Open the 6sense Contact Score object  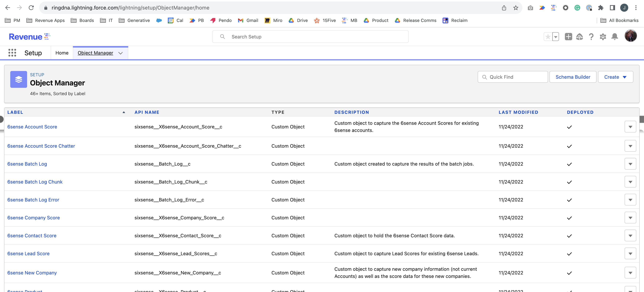pyautogui.click(x=32, y=236)
